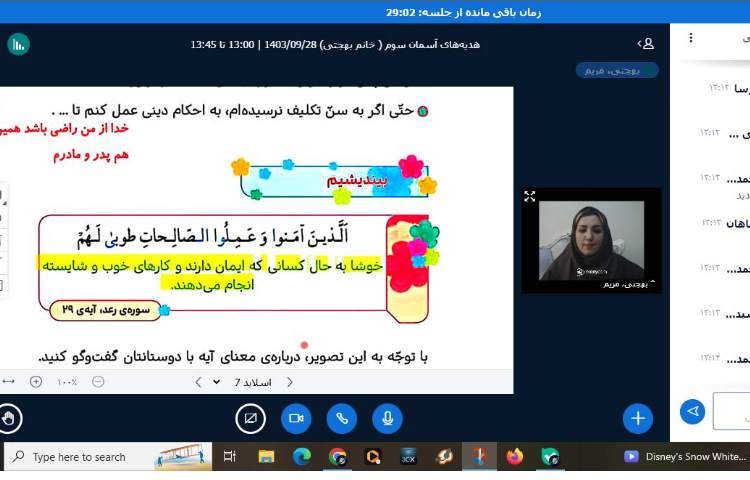
Task: Open Disney's Snow White media item
Action: (686, 457)
